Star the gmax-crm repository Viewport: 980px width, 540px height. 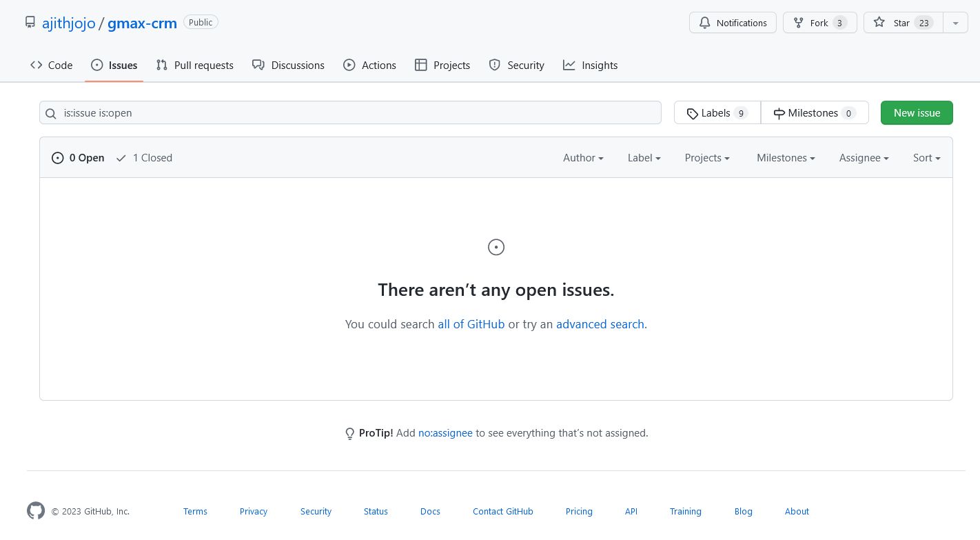coord(903,23)
